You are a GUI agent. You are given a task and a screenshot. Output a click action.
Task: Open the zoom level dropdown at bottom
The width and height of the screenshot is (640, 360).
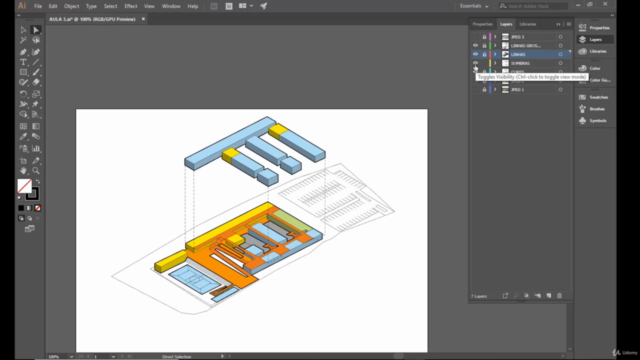[71, 356]
